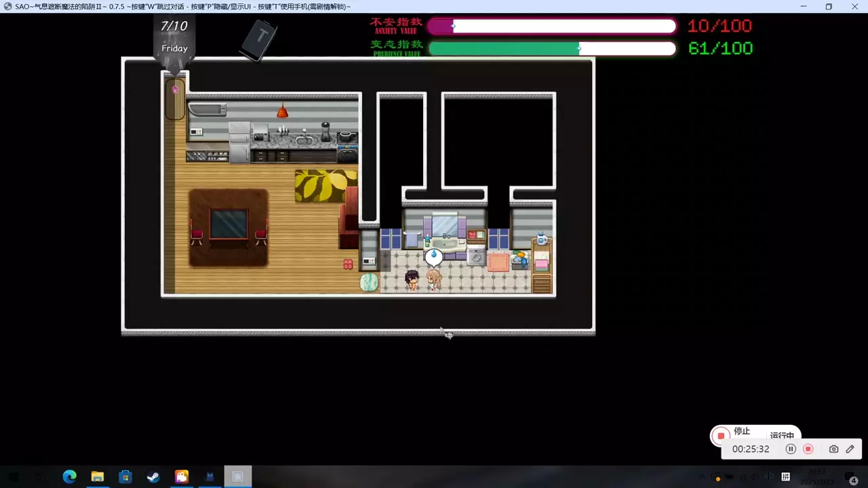This screenshot has width=868, height=488.
Task: Open File Explorer from the taskbar
Action: pos(98,476)
